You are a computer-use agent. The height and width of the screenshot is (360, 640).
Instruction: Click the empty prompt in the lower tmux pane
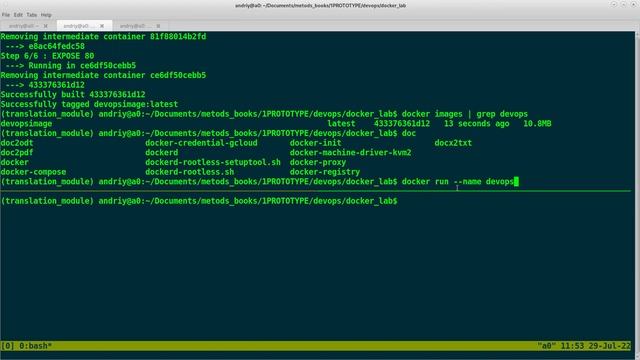click(199, 201)
